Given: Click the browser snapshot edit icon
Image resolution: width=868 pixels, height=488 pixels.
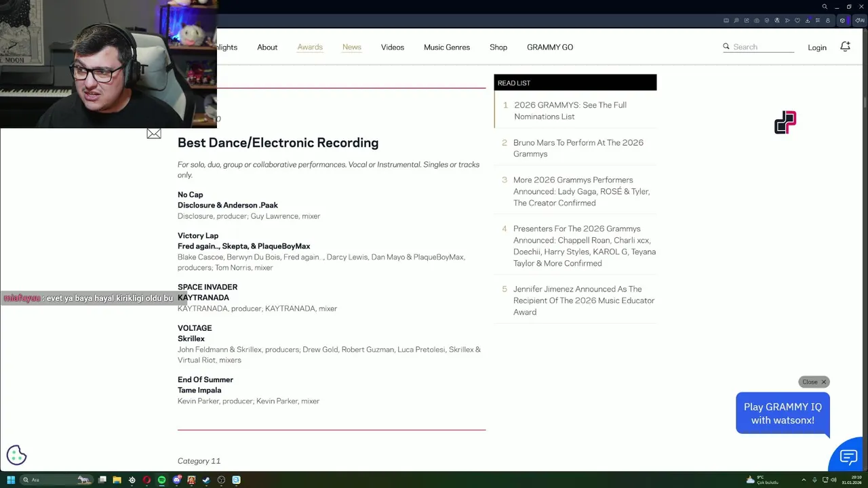Looking at the screenshot, I should click(x=747, y=20).
